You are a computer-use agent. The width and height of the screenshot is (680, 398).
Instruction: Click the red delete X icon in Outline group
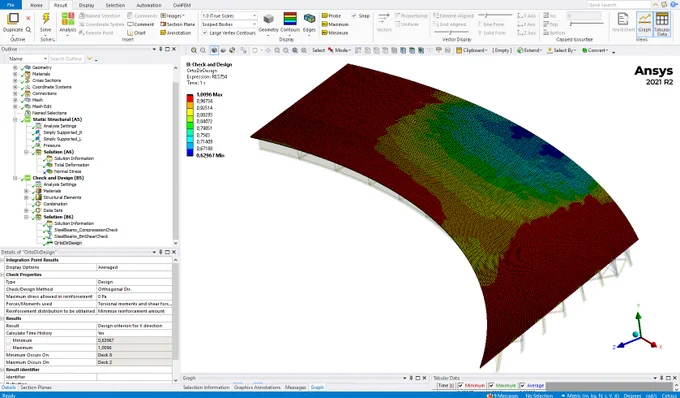(28, 18)
